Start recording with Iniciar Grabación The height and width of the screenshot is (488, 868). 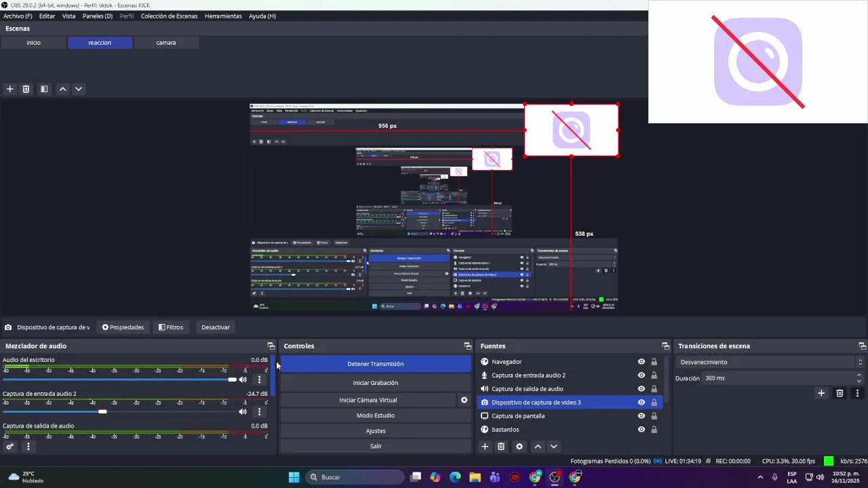pyautogui.click(x=376, y=383)
